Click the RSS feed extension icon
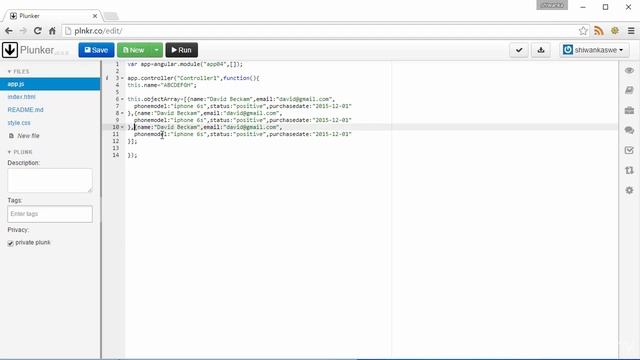 [x=599, y=31]
